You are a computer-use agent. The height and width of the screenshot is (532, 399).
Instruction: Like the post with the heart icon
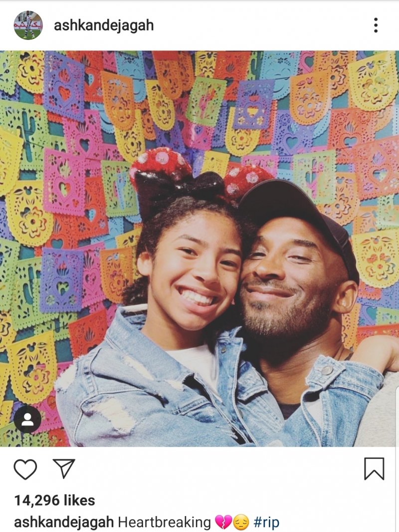point(25,469)
